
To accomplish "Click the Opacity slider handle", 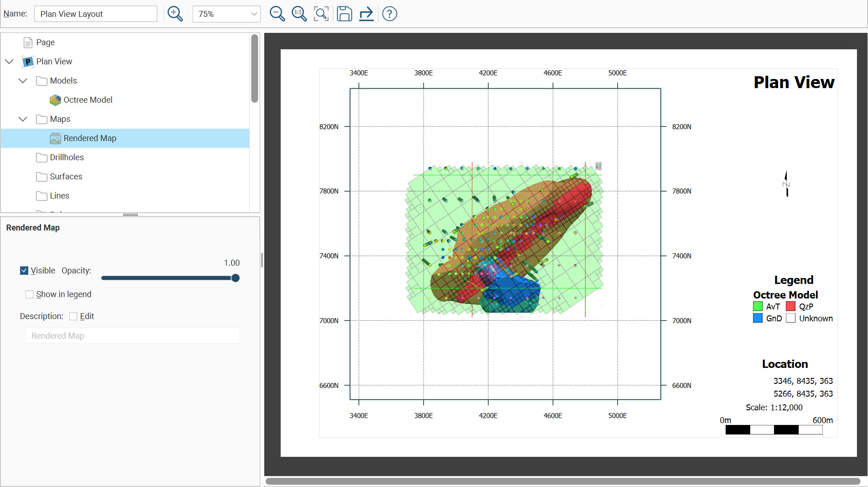I will pyautogui.click(x=235, y=278).
